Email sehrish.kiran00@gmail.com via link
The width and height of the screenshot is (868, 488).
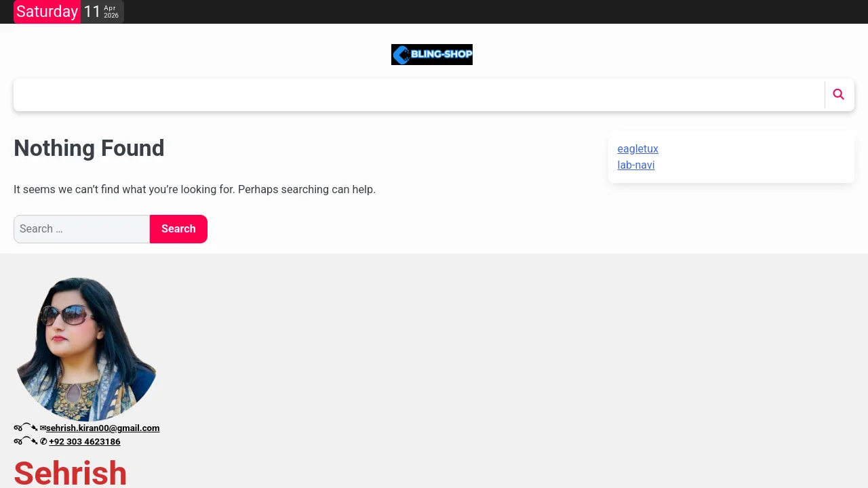pyautogui.click(x=103, y=428)
